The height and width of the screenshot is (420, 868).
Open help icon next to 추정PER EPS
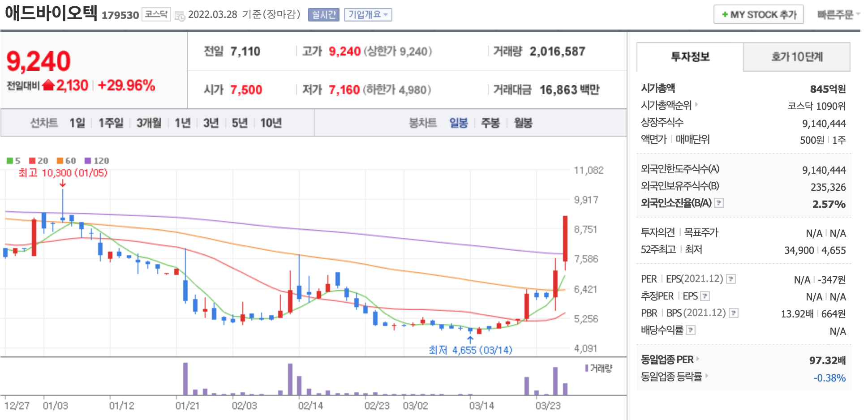tap(705, 296)
